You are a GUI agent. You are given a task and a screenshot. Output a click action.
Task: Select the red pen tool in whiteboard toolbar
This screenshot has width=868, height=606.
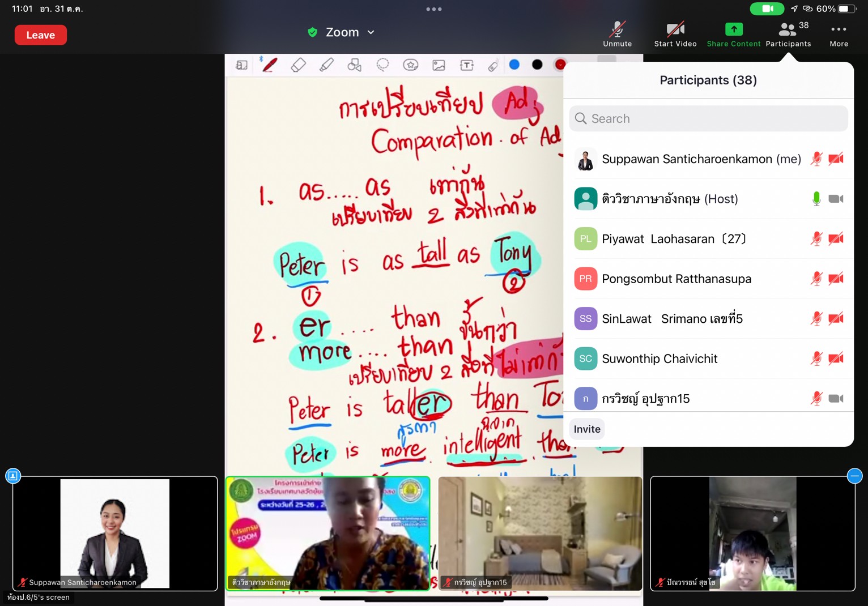270,65
